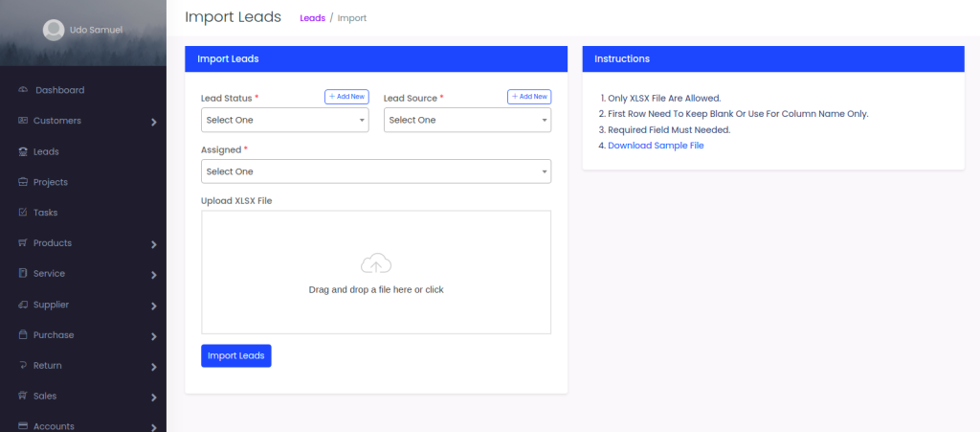
Task: Open the Assigned dropdown
Action: point(375,171)
